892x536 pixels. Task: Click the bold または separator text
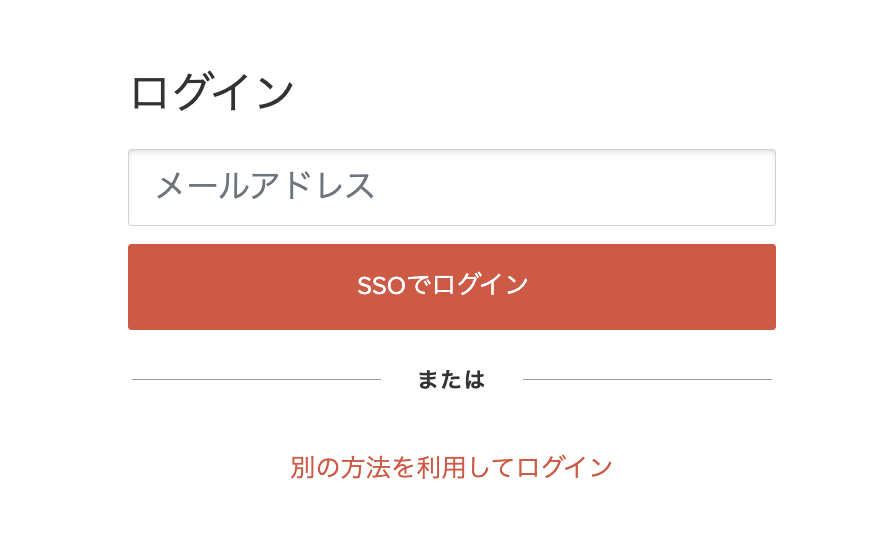[x=451, y=380]
